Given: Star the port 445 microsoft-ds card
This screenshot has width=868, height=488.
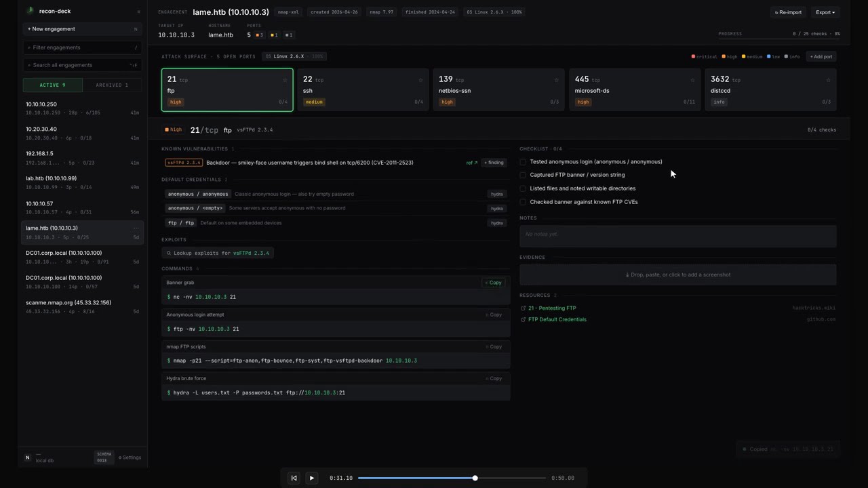Looking at the screenshot, I should [x=692, y=80].
